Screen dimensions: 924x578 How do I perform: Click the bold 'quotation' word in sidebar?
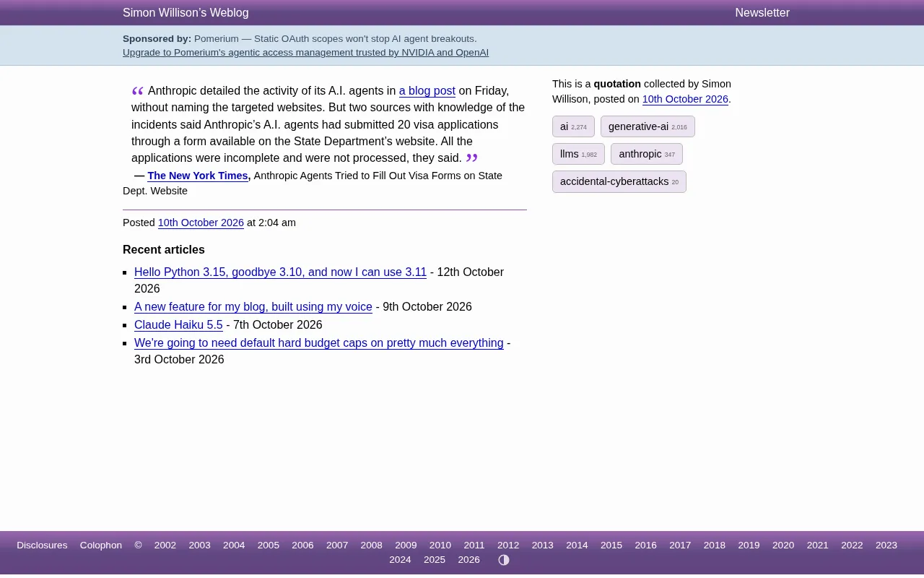point(617,84)
